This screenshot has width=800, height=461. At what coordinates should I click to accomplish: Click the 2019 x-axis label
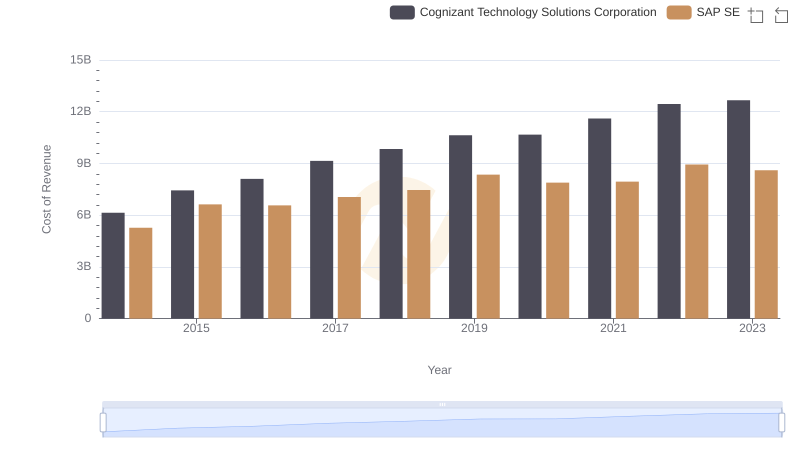click(474, 328)
